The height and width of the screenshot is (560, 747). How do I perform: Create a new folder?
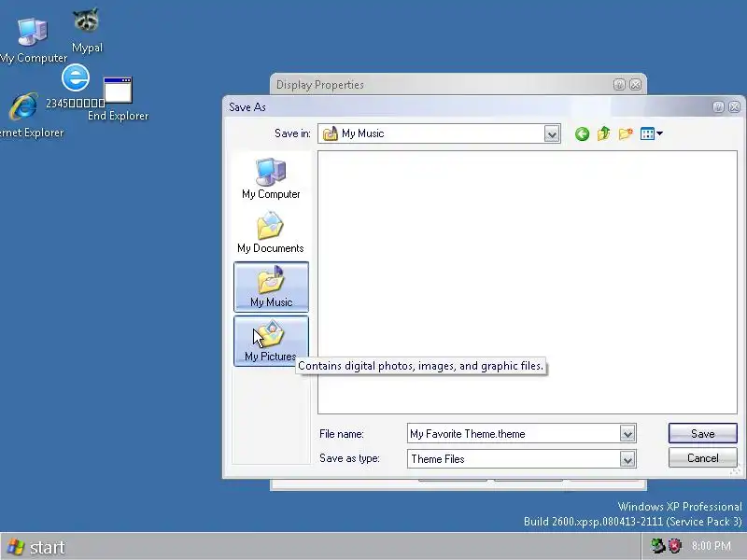pyautogui.click(x=626, y=133)
